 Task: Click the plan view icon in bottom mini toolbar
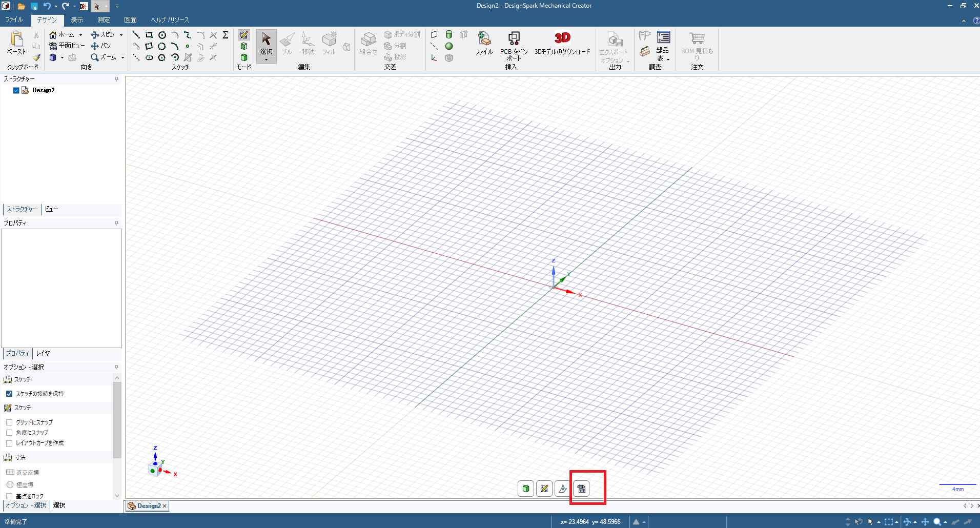click(x=581, y=489)
